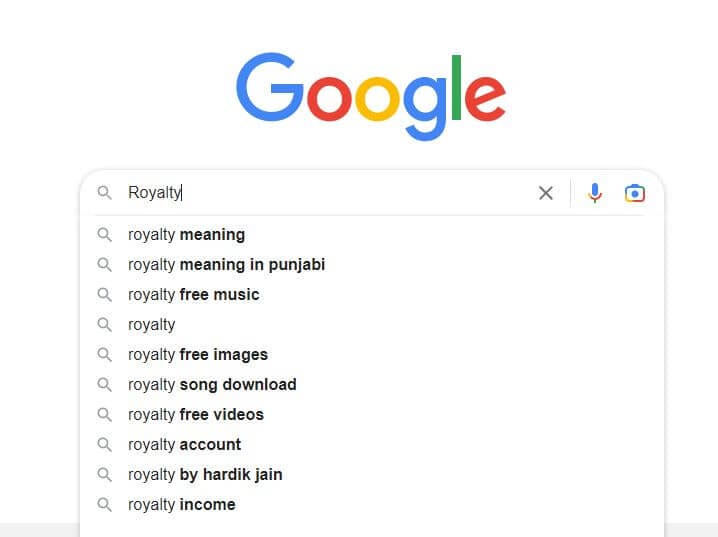
Task: Click magnifier icon beside 'royalty account'
Action: pos(104,445)
